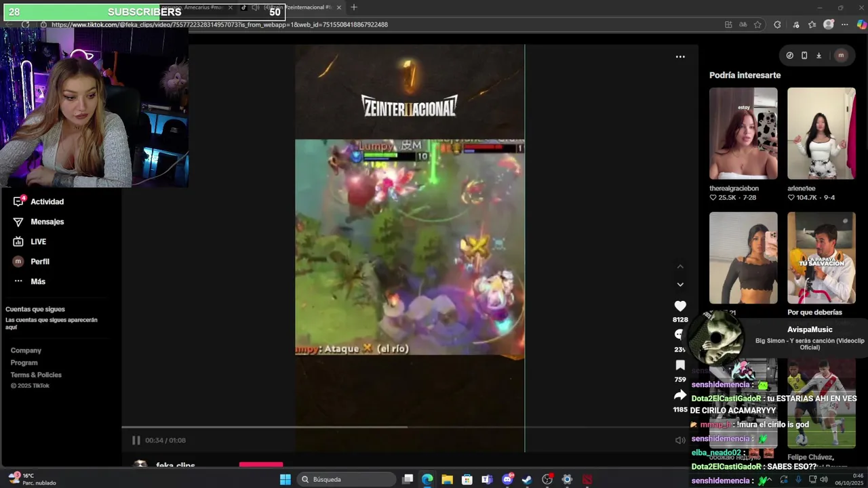Click the Felipe Chávez video card
The width and height of the screenshot is (868, 488).
(821, 403)
